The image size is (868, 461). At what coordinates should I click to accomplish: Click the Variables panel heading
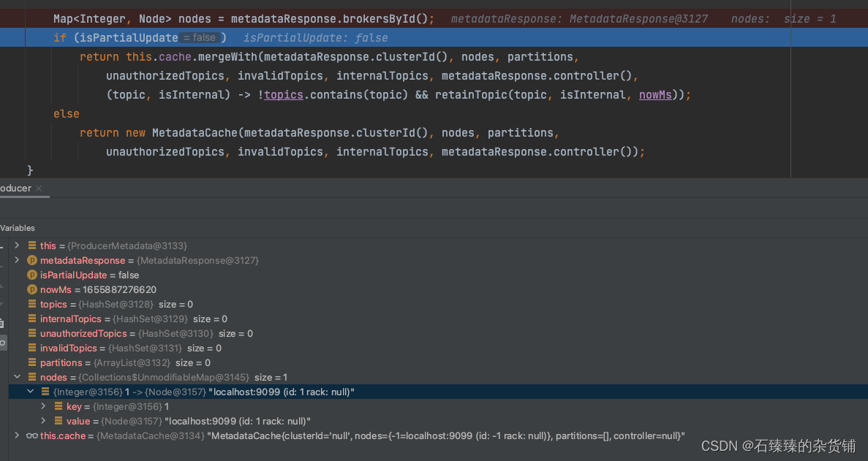click(17, 228)
